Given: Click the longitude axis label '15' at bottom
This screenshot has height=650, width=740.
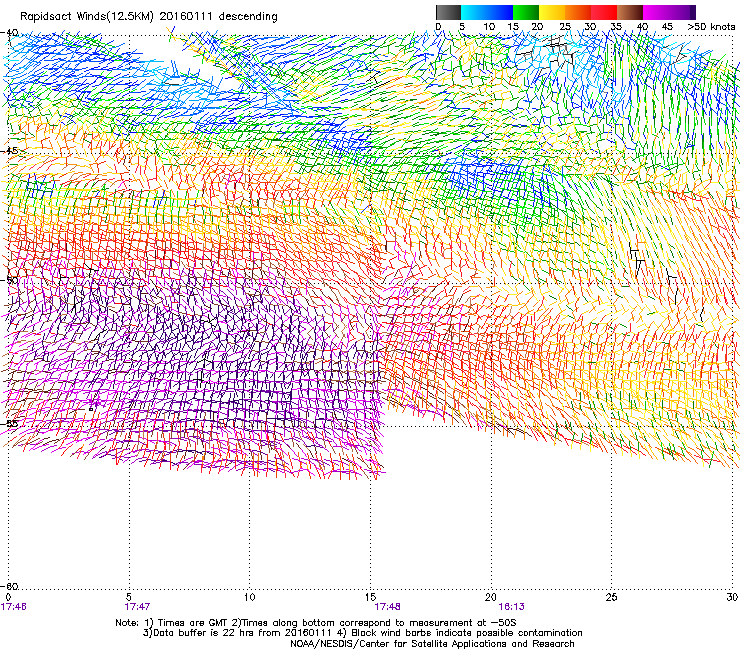Looking at the screenshot, I should [x=370, y=597].
